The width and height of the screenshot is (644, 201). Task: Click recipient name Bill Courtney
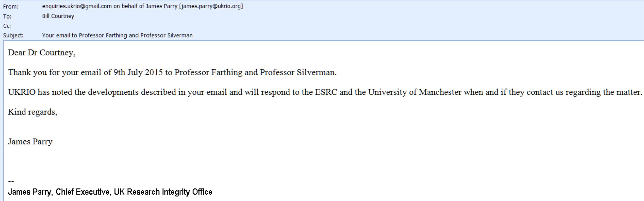(x=58, y=16)
